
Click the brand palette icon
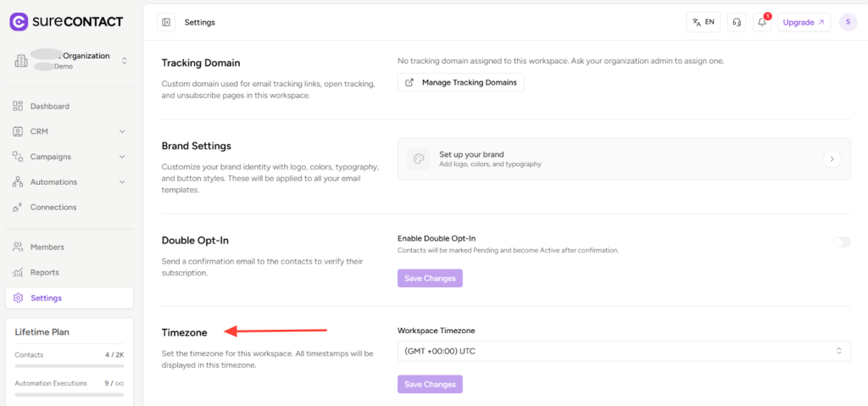click(x=418, y=159)
